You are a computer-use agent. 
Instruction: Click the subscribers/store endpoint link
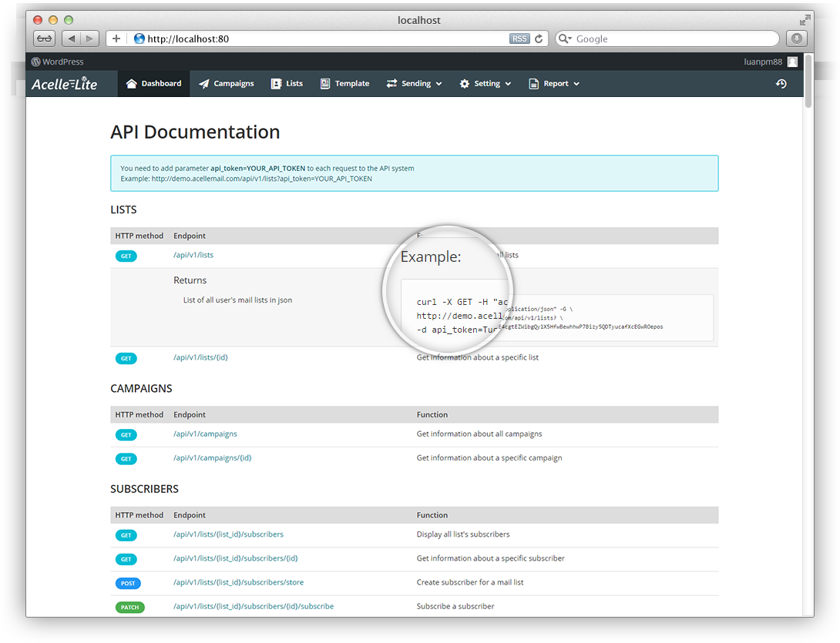tap(238, 582)
